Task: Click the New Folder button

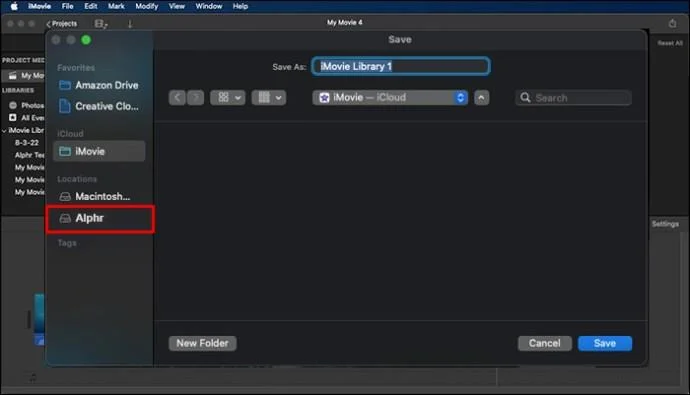Action: tap(202, 343)
